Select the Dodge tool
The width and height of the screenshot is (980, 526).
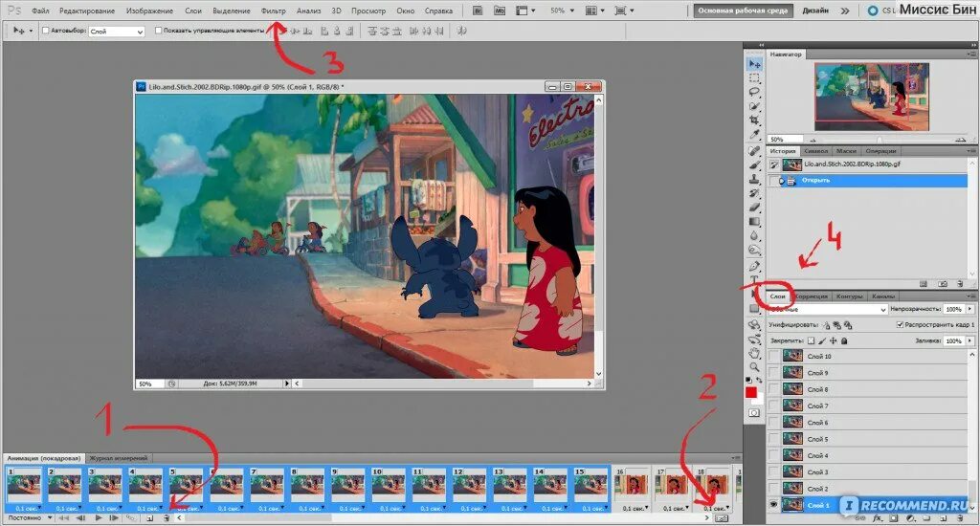[754, 250]
